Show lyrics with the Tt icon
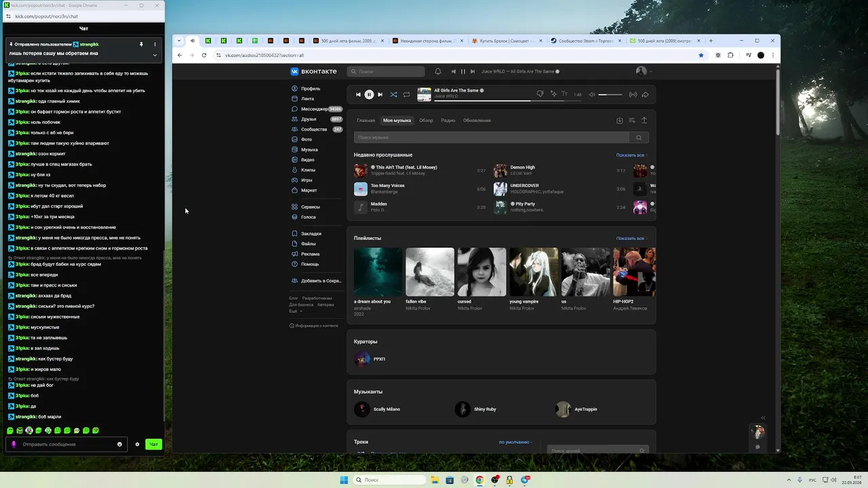The width and height of the screenshot is (868, 488). 564,94
